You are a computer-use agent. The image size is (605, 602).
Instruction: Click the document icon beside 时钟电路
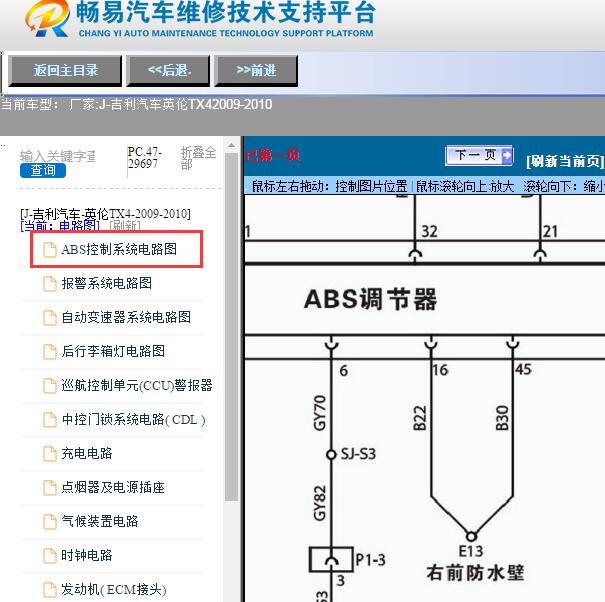point(49,555)
